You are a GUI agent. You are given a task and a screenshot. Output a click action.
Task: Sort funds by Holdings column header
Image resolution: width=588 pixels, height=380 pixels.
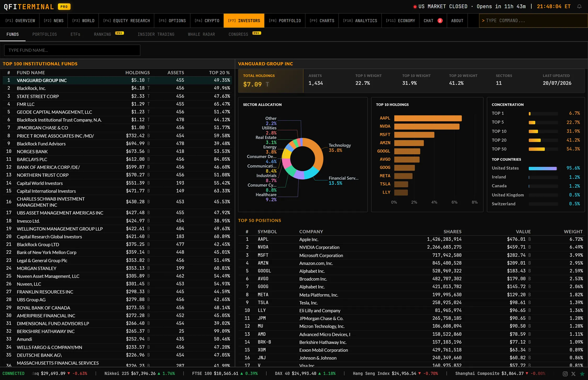(x=137, y=73)
